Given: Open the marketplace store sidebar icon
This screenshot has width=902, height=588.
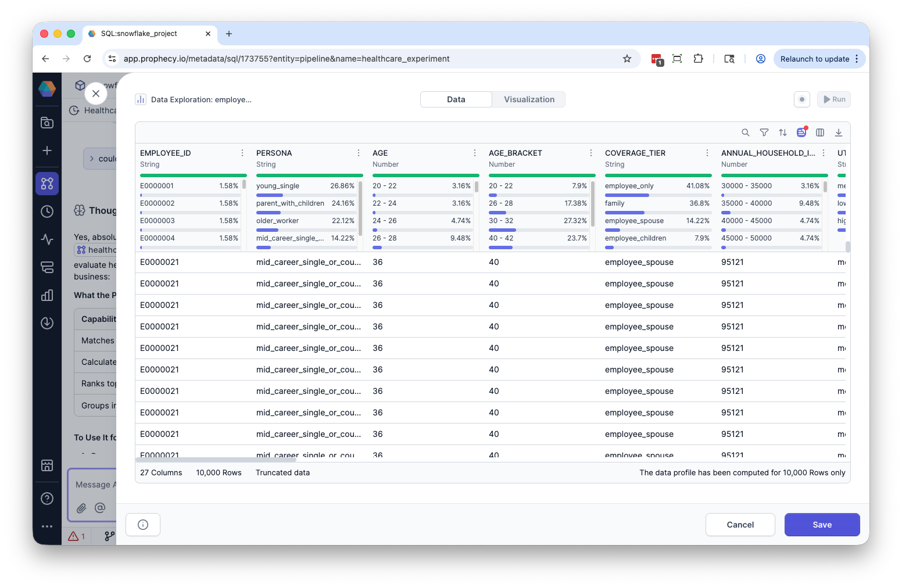Looking at the screenshot, I should point(47,465).
